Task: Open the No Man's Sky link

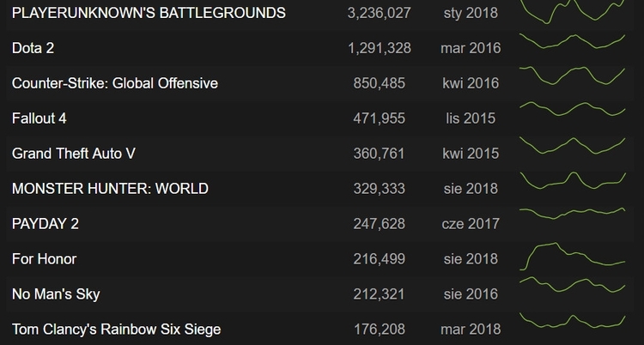Action: (56, 294)
